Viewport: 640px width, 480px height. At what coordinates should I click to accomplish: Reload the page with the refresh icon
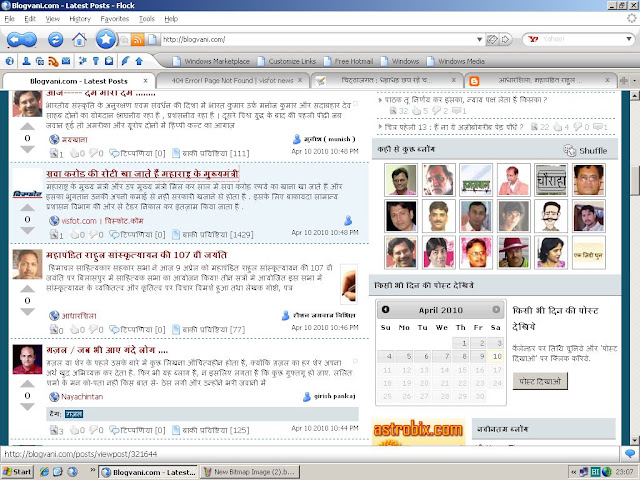[56, 40]
